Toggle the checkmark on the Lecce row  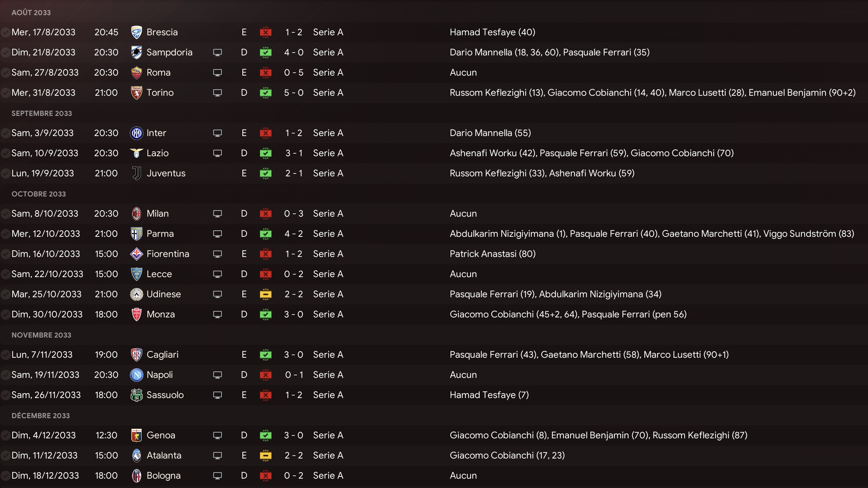5,274
